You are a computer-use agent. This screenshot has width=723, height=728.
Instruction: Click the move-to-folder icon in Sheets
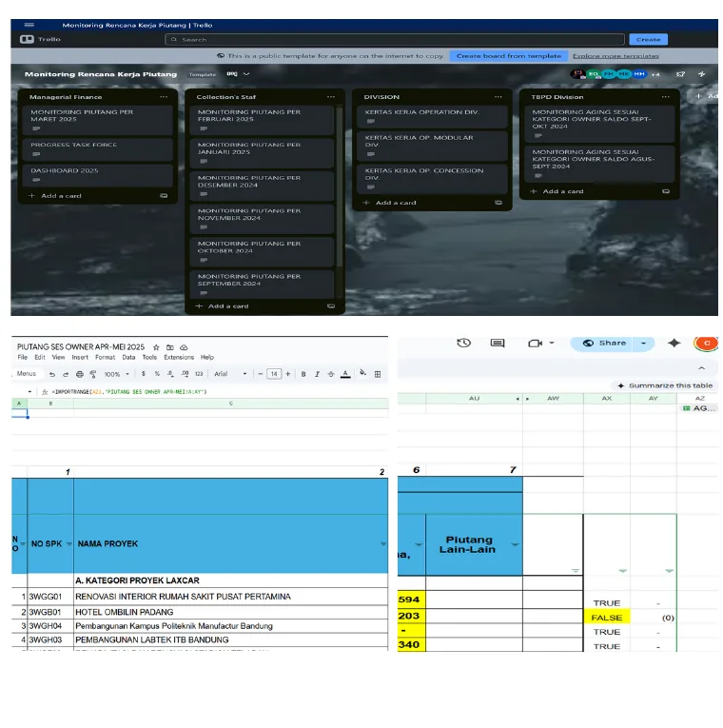tap(170, 347)
